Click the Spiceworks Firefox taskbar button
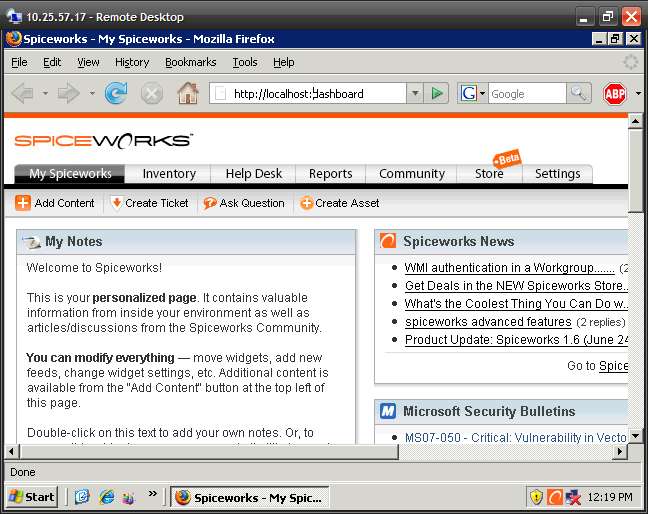The height and width of the screenshot is (514, 648). pos(250,497)
